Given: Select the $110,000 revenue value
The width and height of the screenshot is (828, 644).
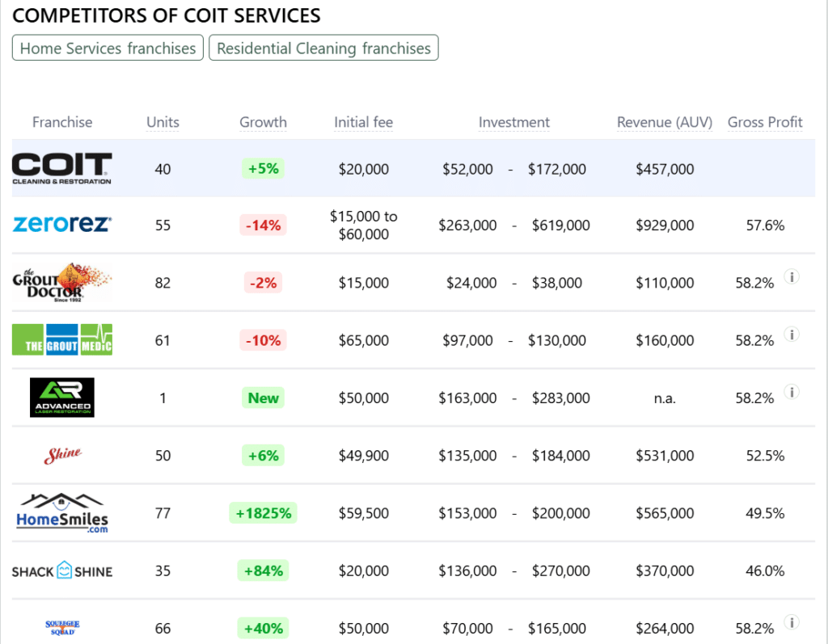Looking at the screenshot, I should point(665,283).
